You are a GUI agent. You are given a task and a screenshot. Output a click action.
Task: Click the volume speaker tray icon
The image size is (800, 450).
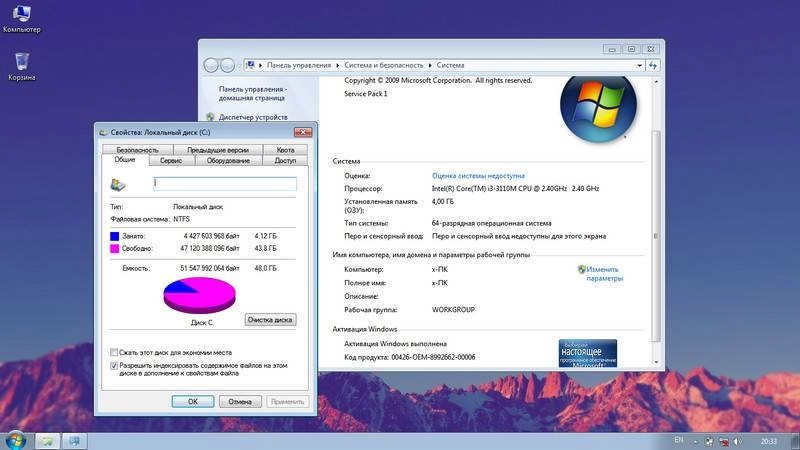tap(737, 441)
